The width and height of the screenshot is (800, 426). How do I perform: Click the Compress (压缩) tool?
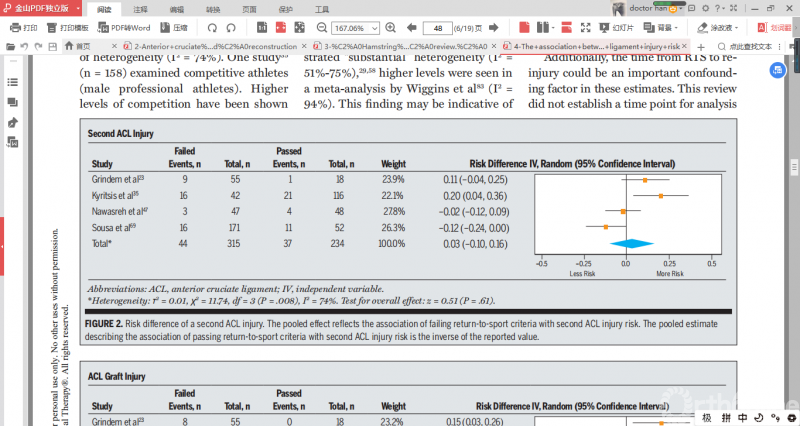click(172, 28)
